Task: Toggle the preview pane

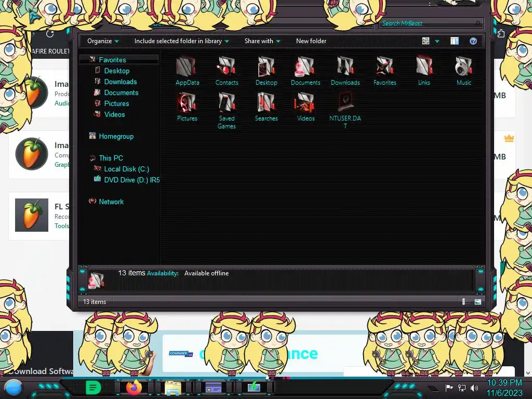Action: point(455,41)
